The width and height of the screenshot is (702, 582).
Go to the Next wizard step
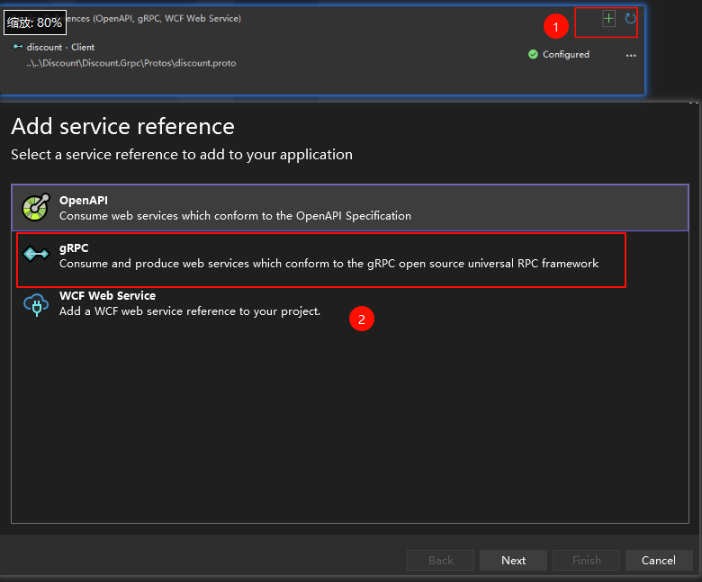tap(513, 561)
